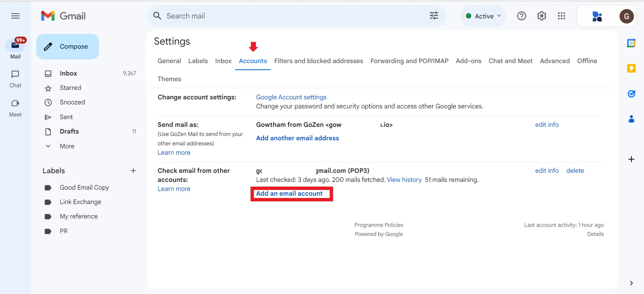Open account activity Details link
The height and width of the screenshot is (294, 644).
(595, 234)
